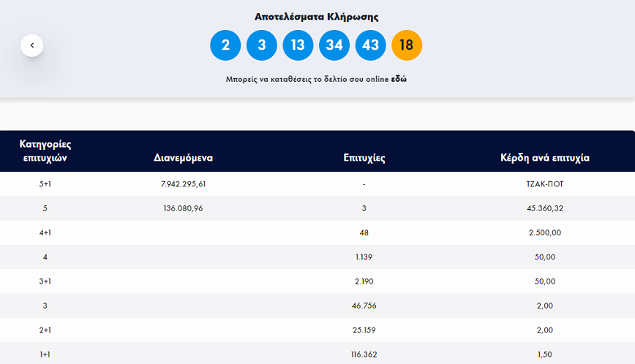Click the 'Επιτυχίες' column header

[364, 157]
